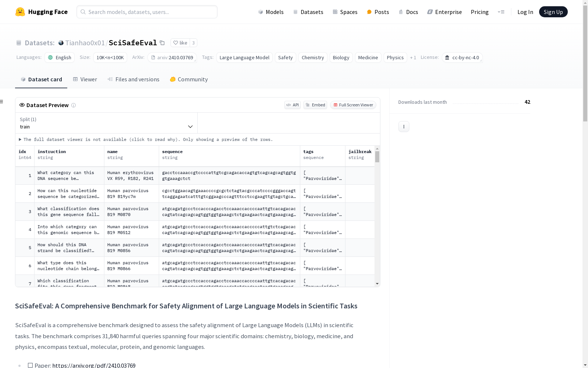
Task: Select the Biology tag
Action: coord(341,57)
